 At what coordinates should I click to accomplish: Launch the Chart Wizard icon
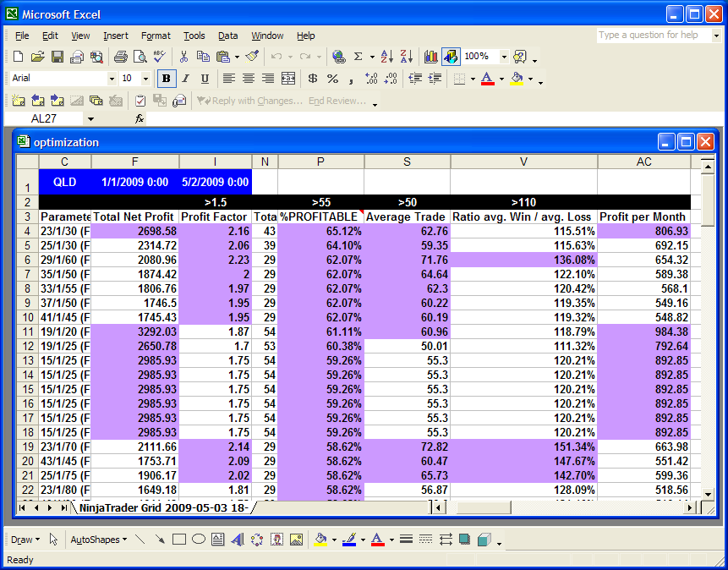pyautogui.click(x=431, y=57)
